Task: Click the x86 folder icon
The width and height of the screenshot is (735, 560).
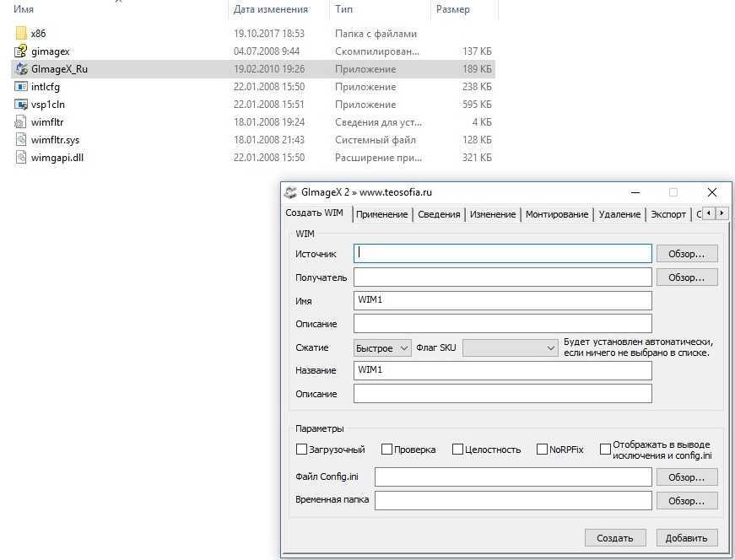Action: [22, 34]
